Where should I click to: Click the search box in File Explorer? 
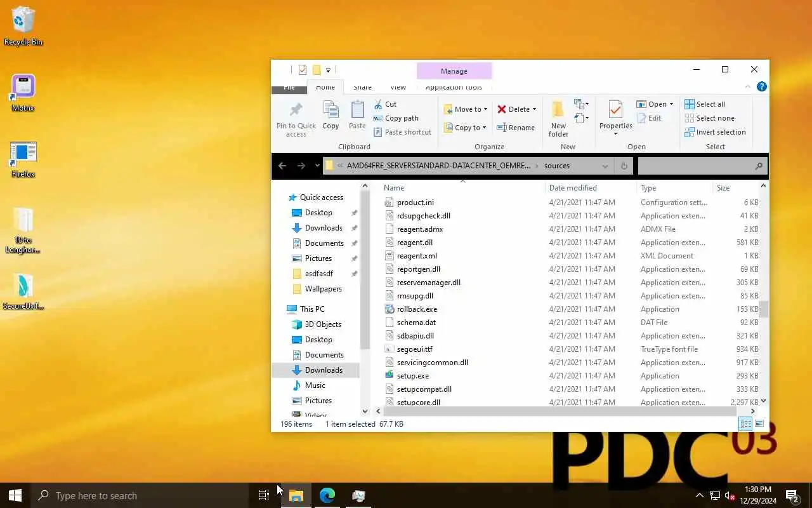tap(702, 166)
